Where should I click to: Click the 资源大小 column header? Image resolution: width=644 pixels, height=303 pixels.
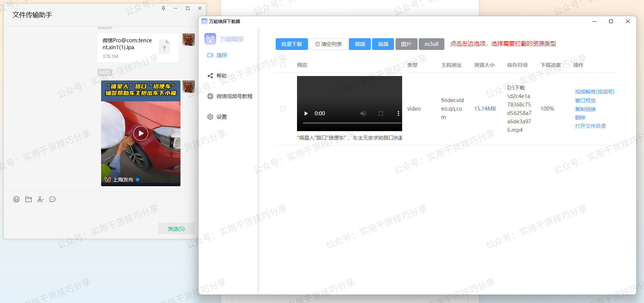484,65
